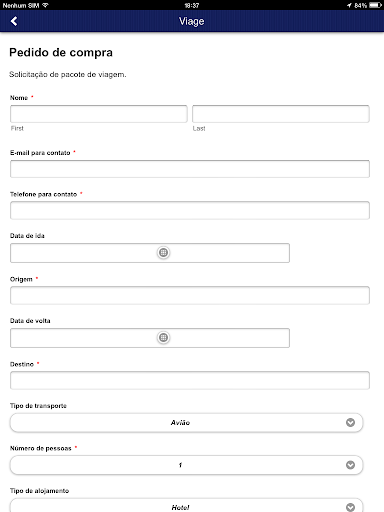Open calendar picker for Data de volta

pyautogui.click(x=163, y=338)
